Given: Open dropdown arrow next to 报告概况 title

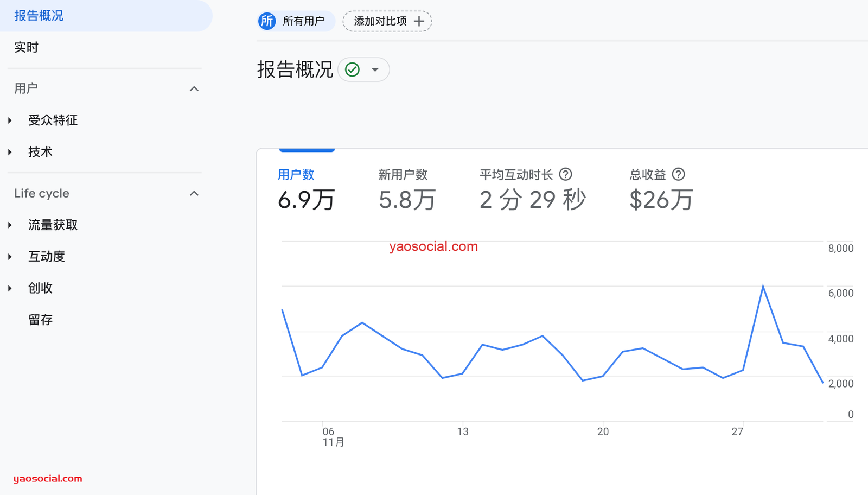Looking at the screenshot, I should pyautogui.click(x=375, y=69).
